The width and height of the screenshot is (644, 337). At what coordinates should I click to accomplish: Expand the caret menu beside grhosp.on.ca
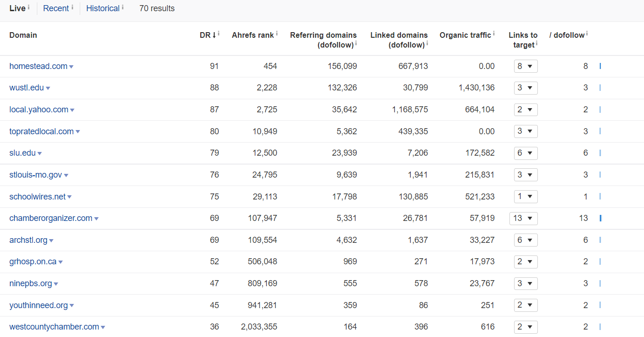coord(61,262)
